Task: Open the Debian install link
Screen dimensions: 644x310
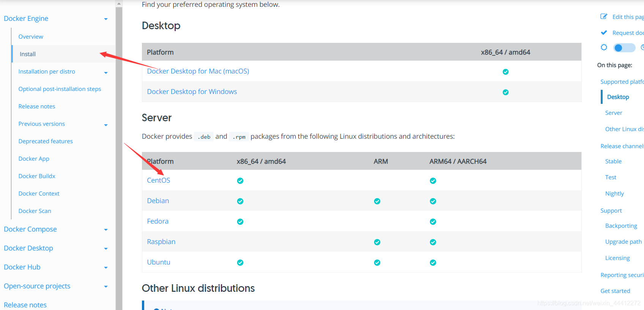Action: [158, 201]
